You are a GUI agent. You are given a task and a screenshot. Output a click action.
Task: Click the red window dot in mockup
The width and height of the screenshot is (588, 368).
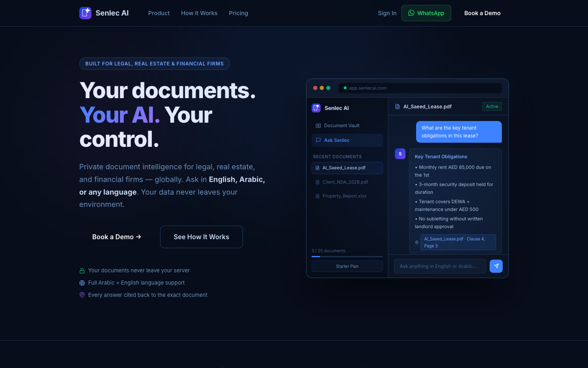pos(315,88)
